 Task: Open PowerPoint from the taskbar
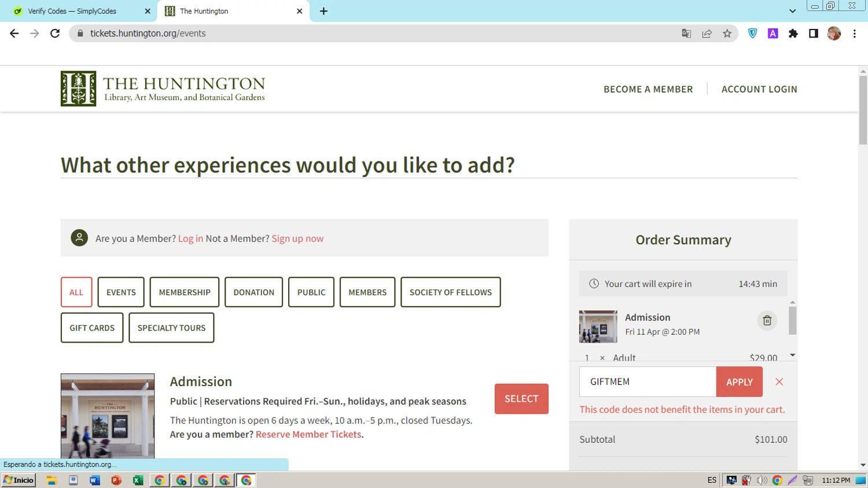pyautogui.click(x=116, y=480)
